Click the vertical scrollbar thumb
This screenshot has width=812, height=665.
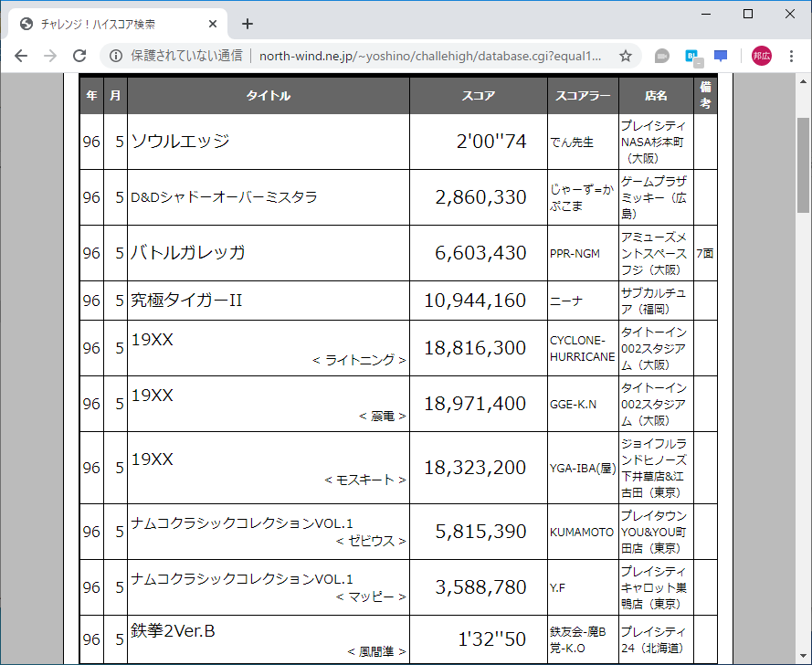click(803, 164)
